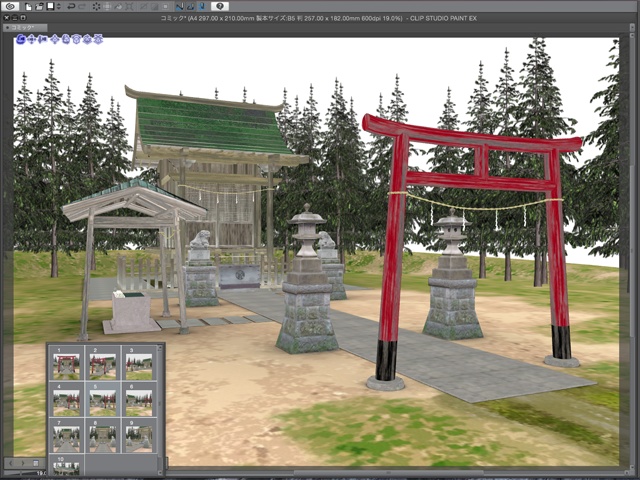Select the seventh 3D manipulator icon
The width and height of the screenshot is (640, 480).
coord(87,39)
